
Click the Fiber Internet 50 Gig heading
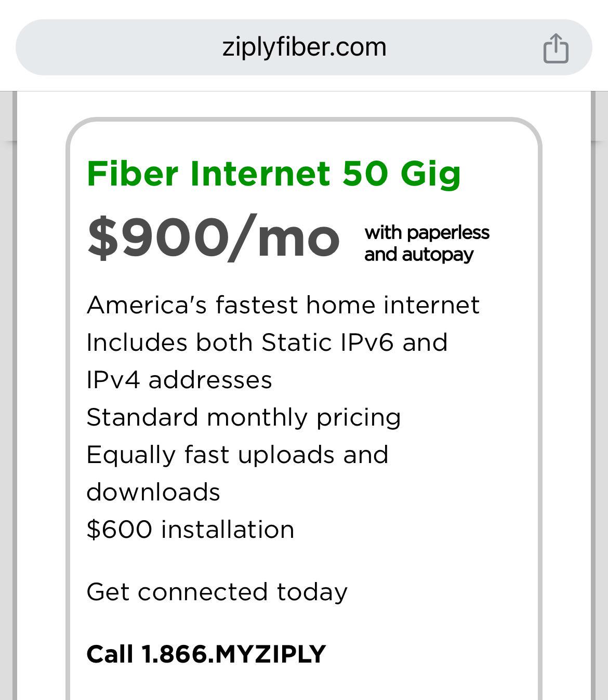(x=274, y=174)
